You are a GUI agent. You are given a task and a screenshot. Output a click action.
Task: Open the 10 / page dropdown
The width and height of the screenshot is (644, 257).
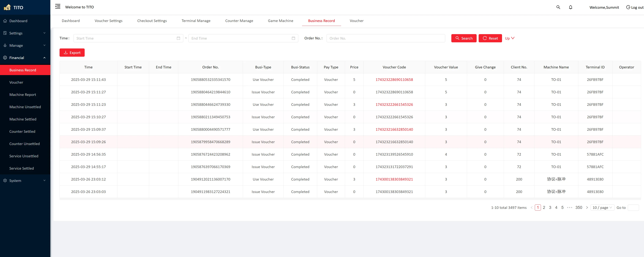(x=602, y=208)
